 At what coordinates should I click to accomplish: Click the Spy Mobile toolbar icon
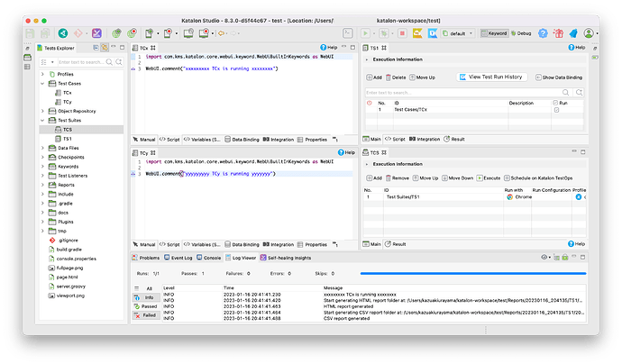coord(149,33)
